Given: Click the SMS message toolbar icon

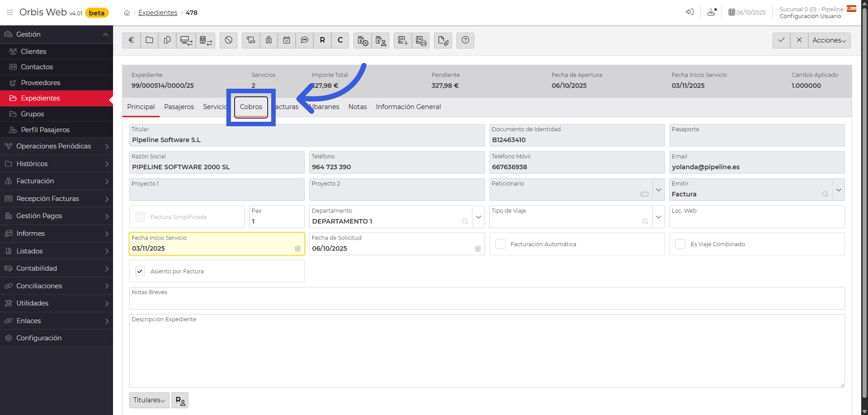Looking at the screenshot, I should [x=304, y=40].
